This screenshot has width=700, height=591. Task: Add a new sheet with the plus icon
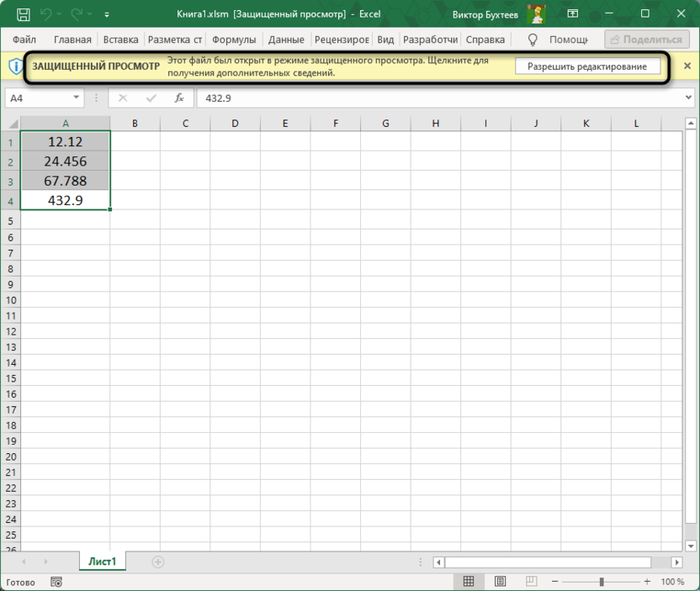[x=158, y=562]
